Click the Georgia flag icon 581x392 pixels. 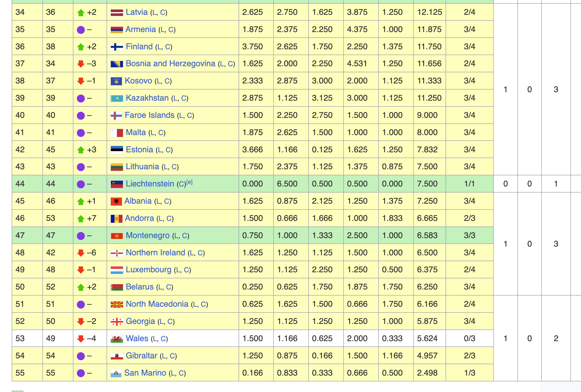click(117, 322)
